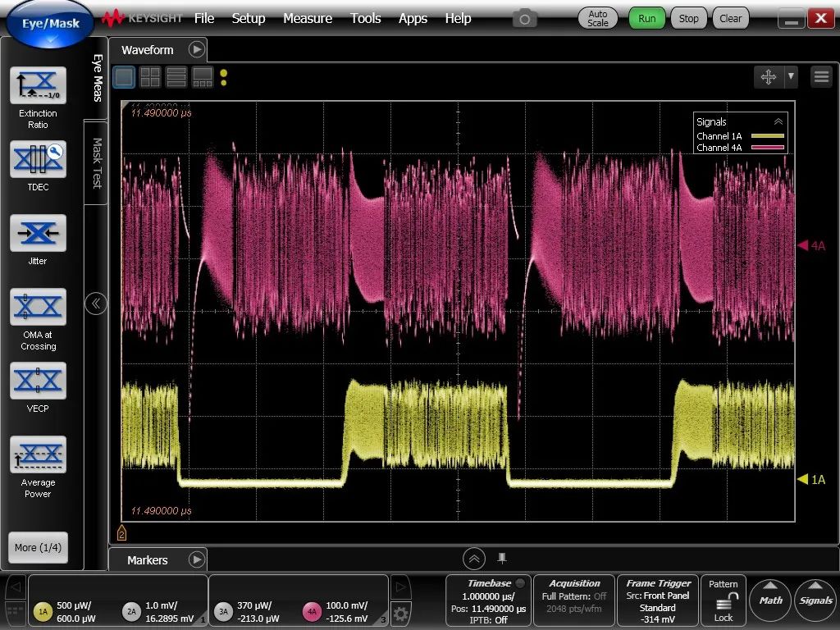Toggle Channel 4A pink channel button
The image size is (840, 630).
[x=312, y=611]
